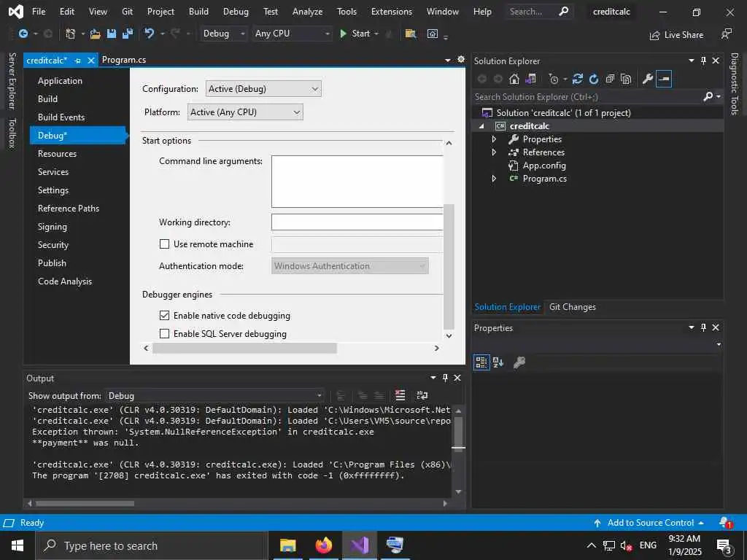
Task: Toggle auto-hide pin on Properties panel
Action: [703, 327]
